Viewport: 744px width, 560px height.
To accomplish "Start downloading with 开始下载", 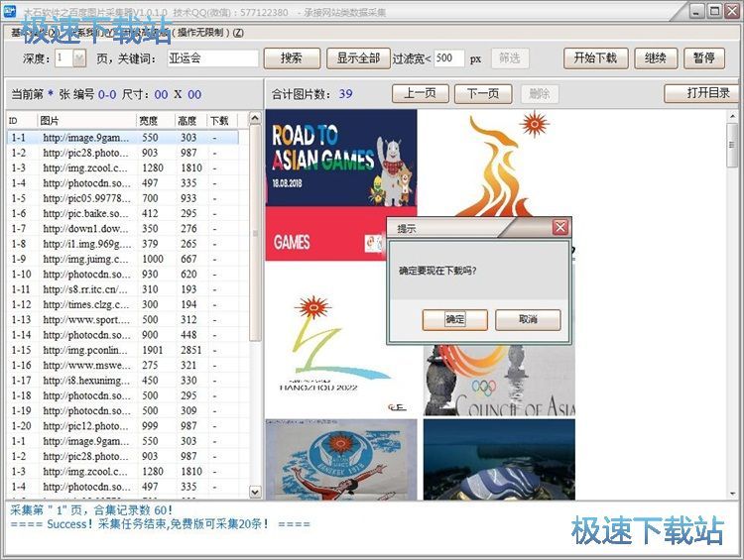I will [x=595, y=58].
